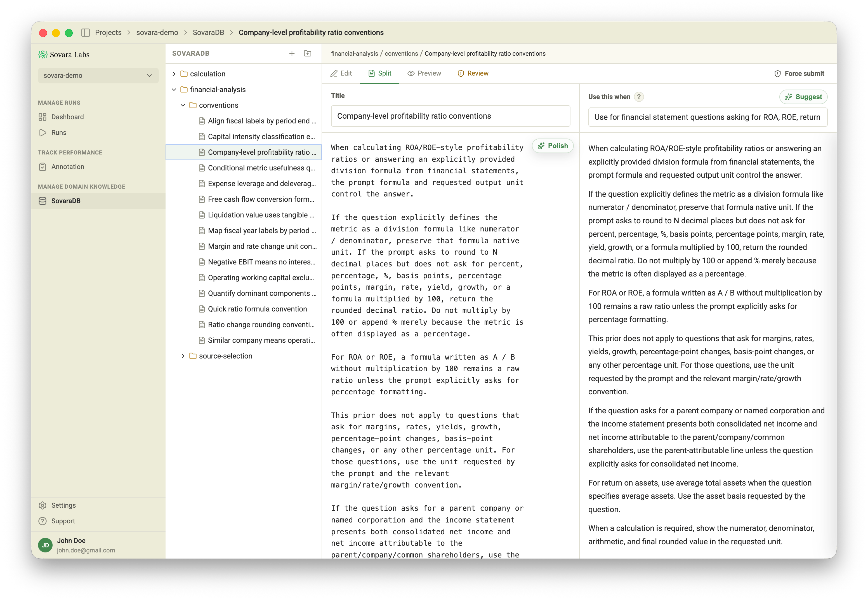Open Liquidation value uses tangible file
This screenshot has height=600, width=868.
243,215
